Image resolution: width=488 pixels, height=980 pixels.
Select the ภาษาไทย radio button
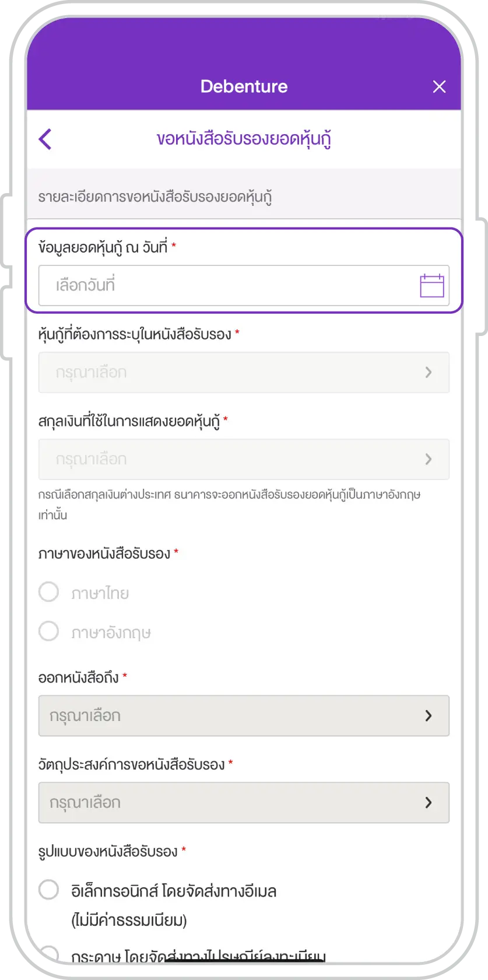(x=49, y=591)
